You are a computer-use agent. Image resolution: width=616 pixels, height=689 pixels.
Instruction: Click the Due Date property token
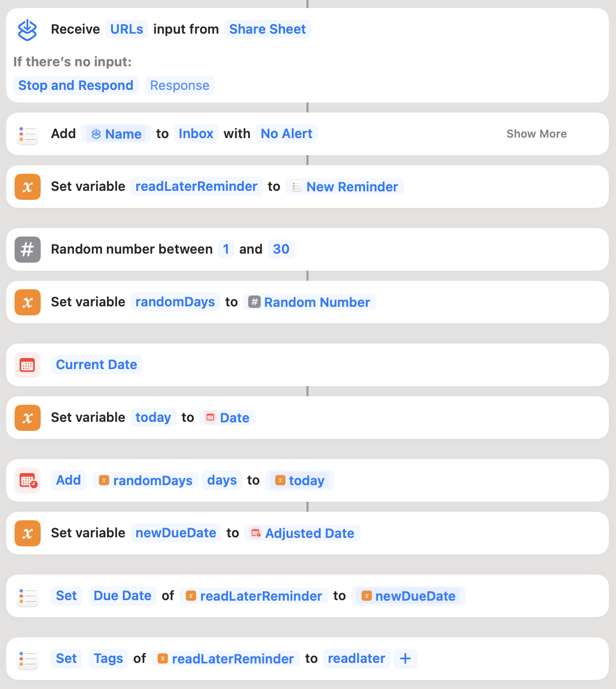coord(123,596)
